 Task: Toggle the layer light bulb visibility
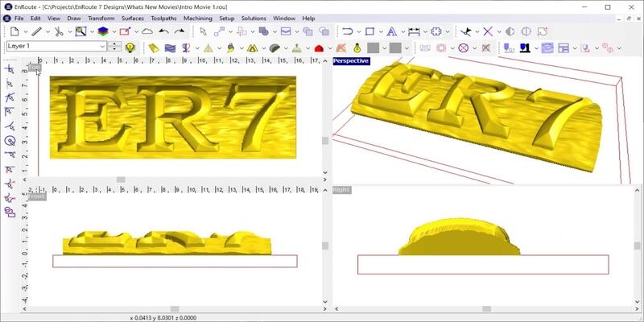tap(130, 47)
